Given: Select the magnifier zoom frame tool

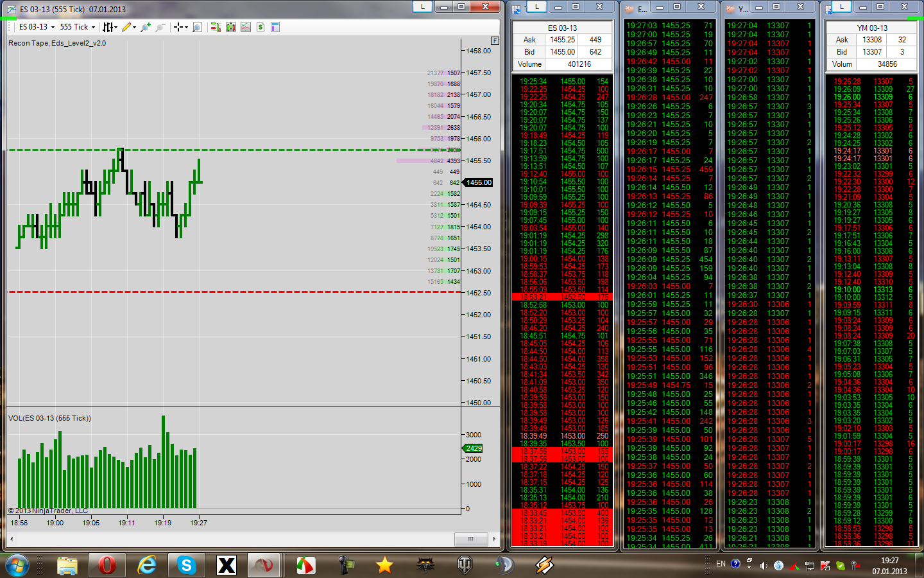Looking at the screenshot, I should (x=197, y=27).
